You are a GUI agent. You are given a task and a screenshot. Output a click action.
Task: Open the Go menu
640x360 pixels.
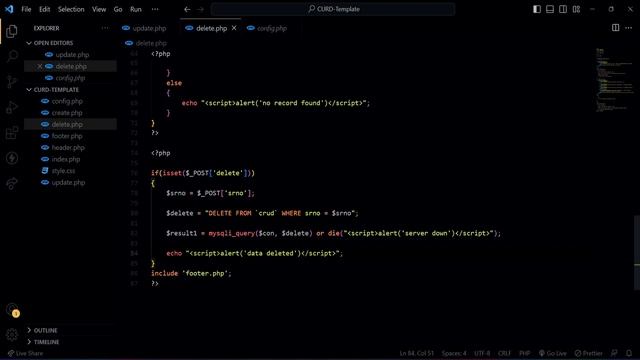point(118,9)
